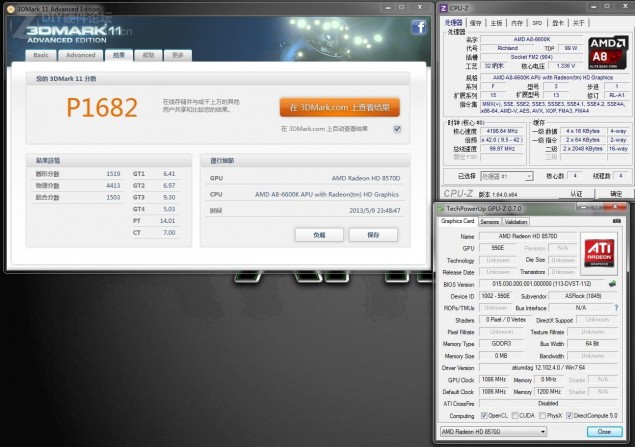Click the CT value 7.00 in 3DMark
635x447 pixels.
[x=169, y=232]
